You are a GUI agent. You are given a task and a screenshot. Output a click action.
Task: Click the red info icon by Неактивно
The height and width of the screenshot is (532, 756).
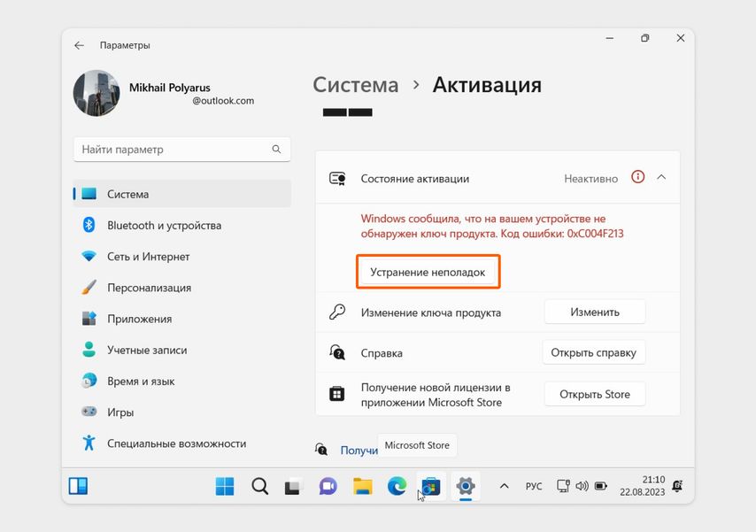(638, 177)
